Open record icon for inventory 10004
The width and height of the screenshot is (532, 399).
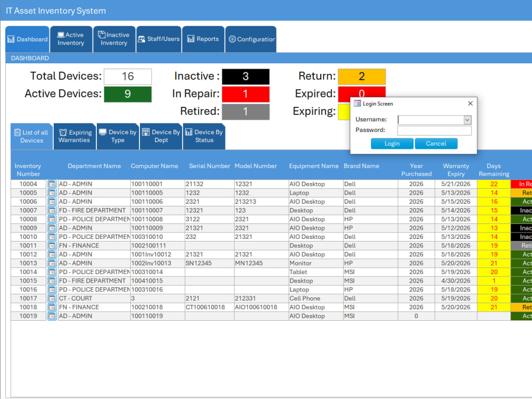[52, 184]
